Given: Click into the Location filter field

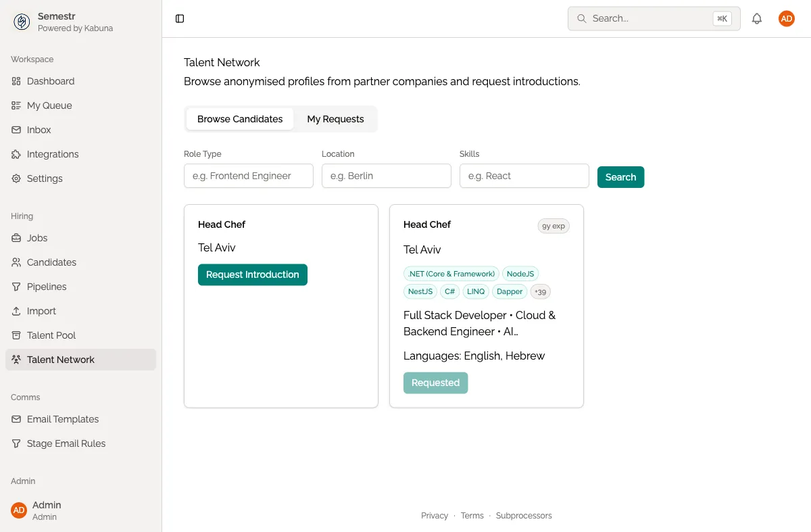Looking at the screenshot, I should [386, 176].
